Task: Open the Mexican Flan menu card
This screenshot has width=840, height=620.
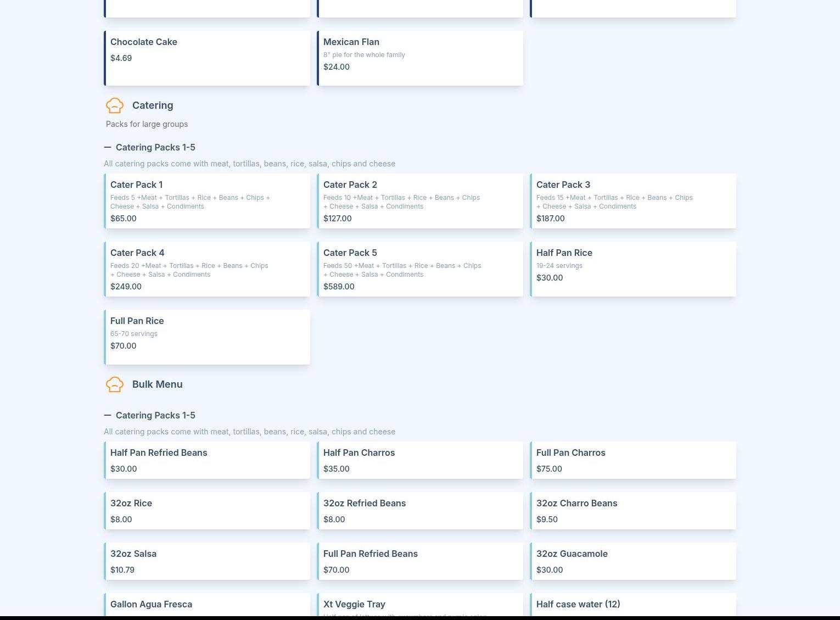Action: tap(420, 58)
